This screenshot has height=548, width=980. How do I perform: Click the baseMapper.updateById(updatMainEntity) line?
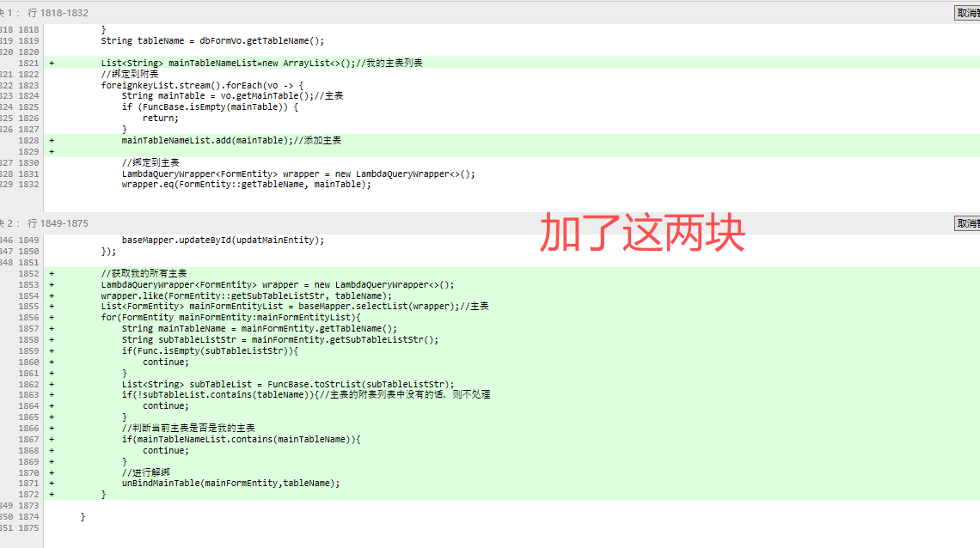point(223,241)
